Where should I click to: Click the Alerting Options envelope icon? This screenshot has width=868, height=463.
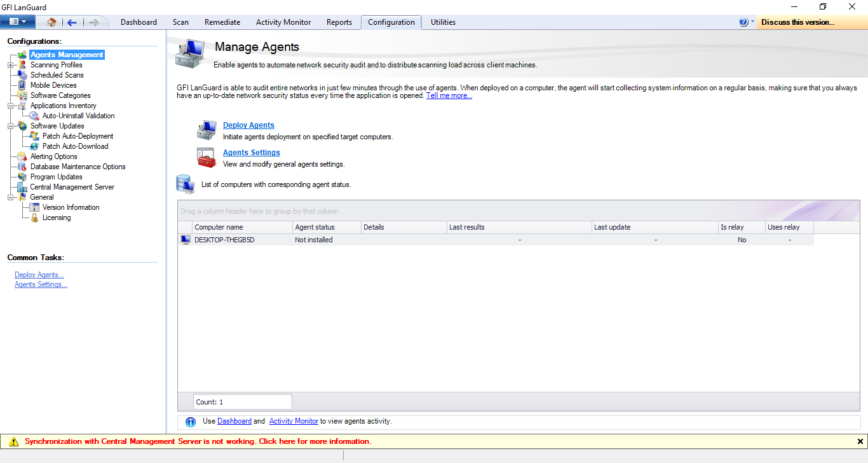(x=22, y=156)
